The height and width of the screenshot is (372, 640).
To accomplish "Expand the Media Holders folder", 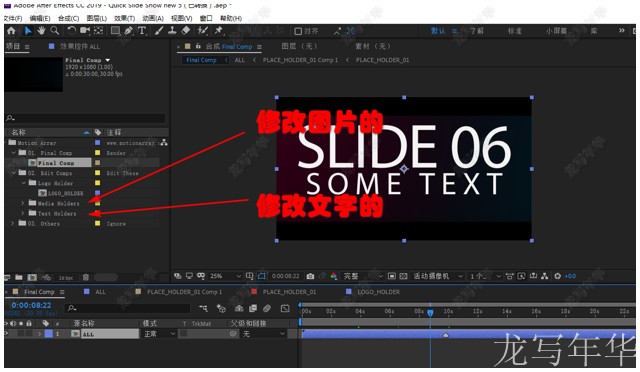I will click(23, 203).
